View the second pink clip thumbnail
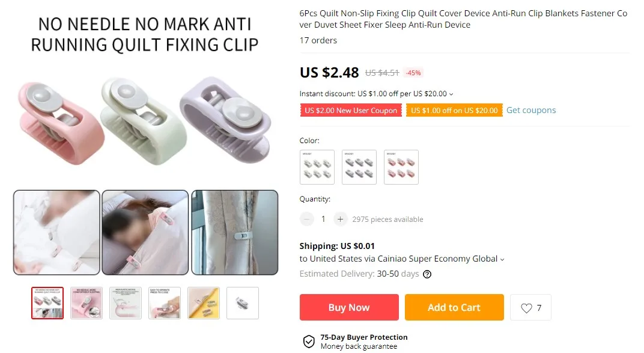This screenshot has height=353, width=644. tap(87, 303)
